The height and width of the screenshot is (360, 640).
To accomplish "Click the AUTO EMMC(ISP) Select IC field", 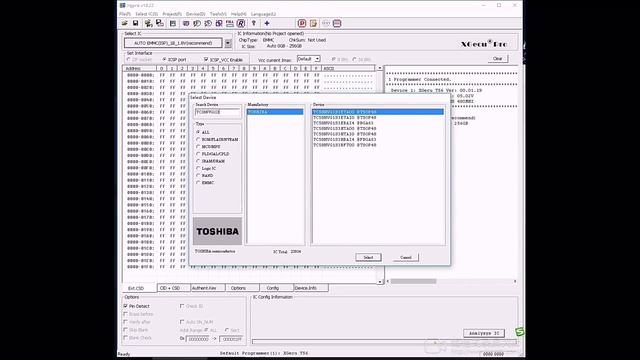I will pos(173,43).
